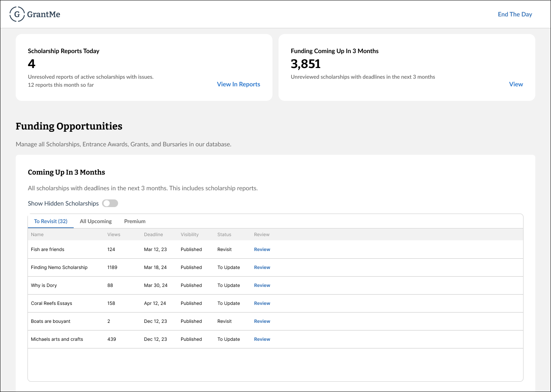Open the Premium tab

click(135, 221)
